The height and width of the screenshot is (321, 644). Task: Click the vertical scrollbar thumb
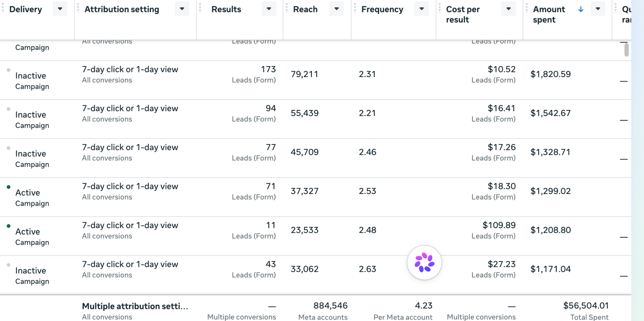click(626, 50)
